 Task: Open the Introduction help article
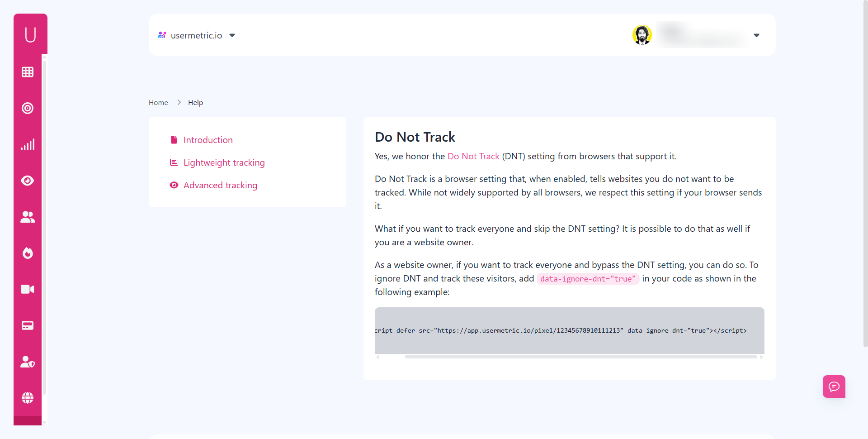coord(208,140)
